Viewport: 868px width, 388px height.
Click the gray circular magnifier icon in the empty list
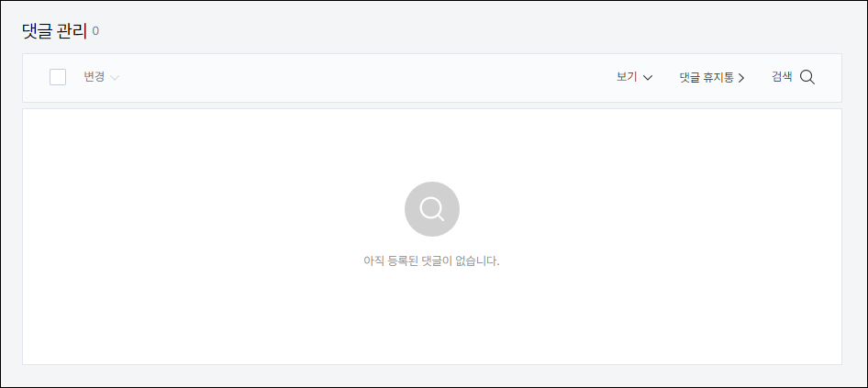click(432, 209)
